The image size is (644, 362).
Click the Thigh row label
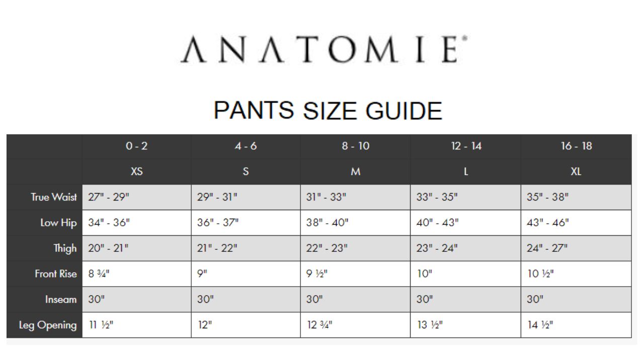[65, 248]
